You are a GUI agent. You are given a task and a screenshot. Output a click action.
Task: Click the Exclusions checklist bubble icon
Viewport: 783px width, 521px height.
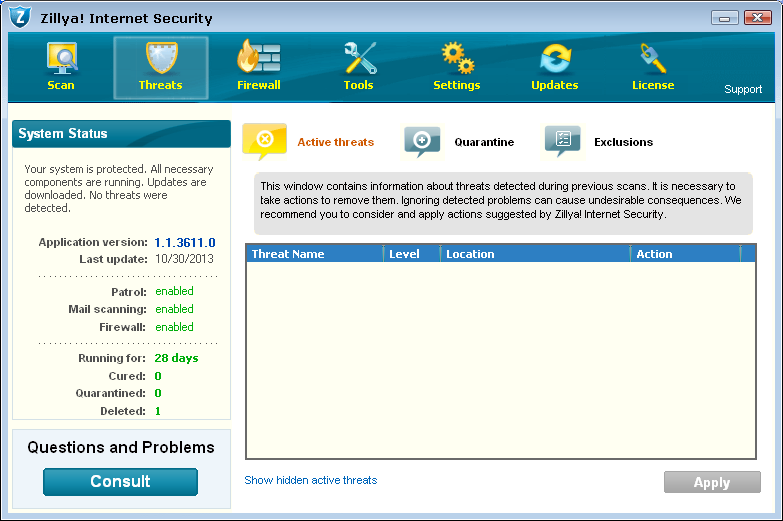pos(562,141)
